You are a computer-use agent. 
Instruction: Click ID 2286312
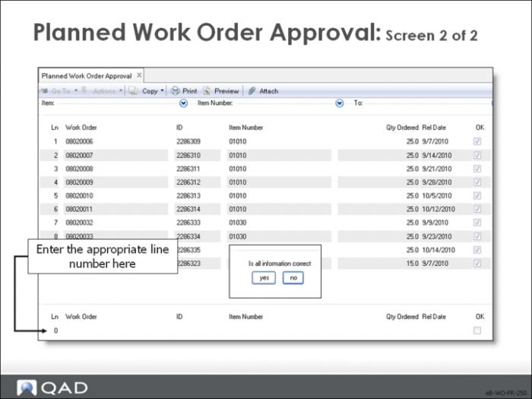[188, 182]
